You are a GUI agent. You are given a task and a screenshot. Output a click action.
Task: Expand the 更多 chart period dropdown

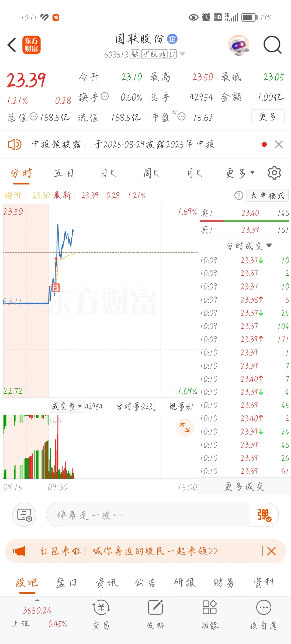pyautogui.click(x=240, y=173)
